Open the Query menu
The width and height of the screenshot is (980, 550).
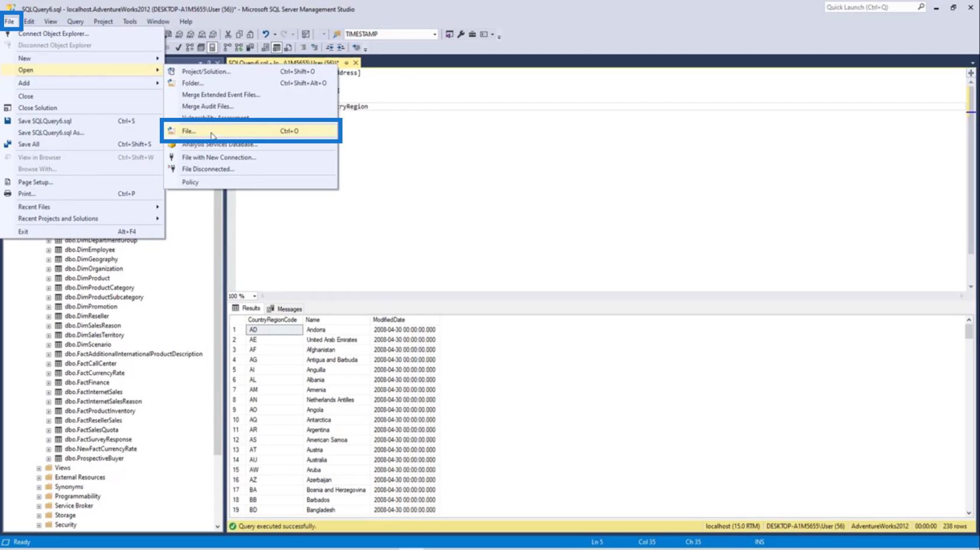click(x=75, y=22)
